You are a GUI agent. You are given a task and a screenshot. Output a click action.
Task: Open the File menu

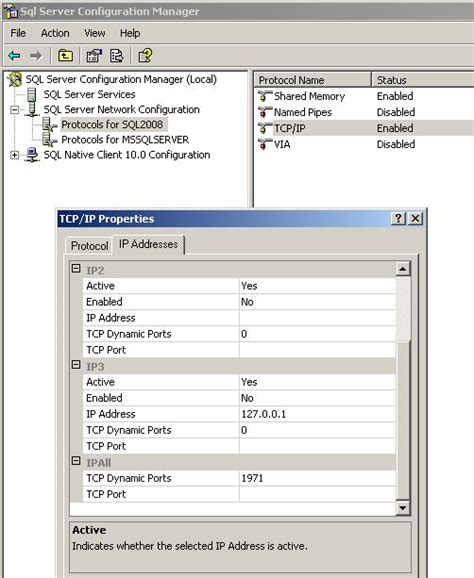[x=18, y=33]
